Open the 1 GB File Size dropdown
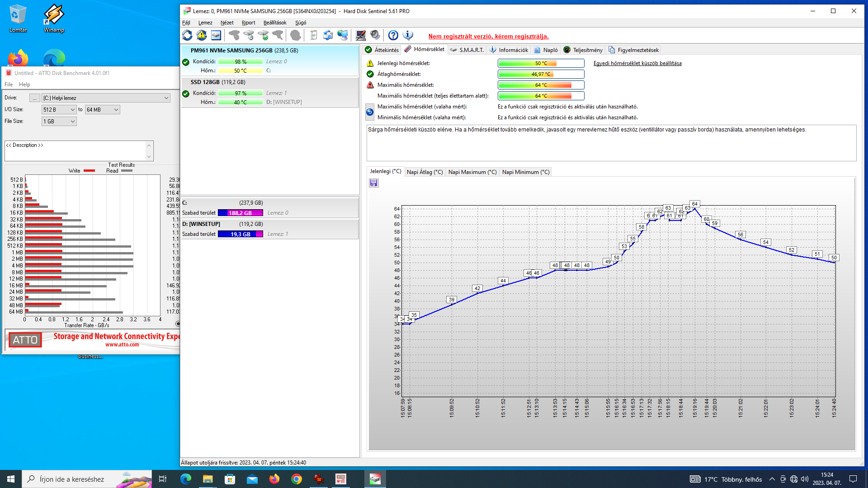The height and width of the screenshot is (488, 868). (59, 121)
